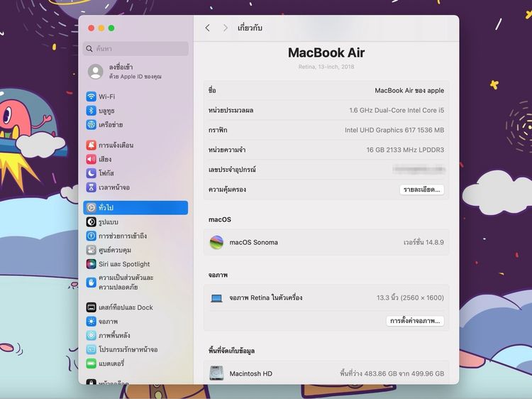Go forward with the right chevron

pos(226,28)
